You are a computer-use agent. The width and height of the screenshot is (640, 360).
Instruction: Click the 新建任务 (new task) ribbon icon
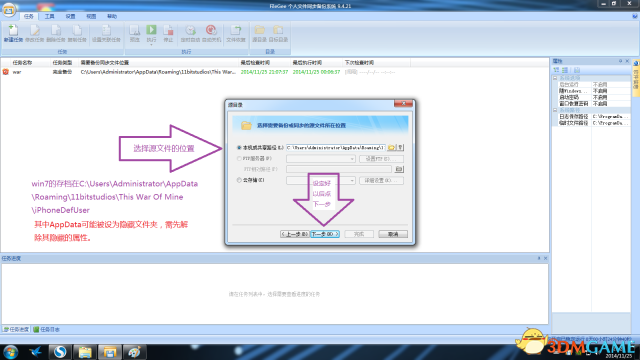point(13,33)
